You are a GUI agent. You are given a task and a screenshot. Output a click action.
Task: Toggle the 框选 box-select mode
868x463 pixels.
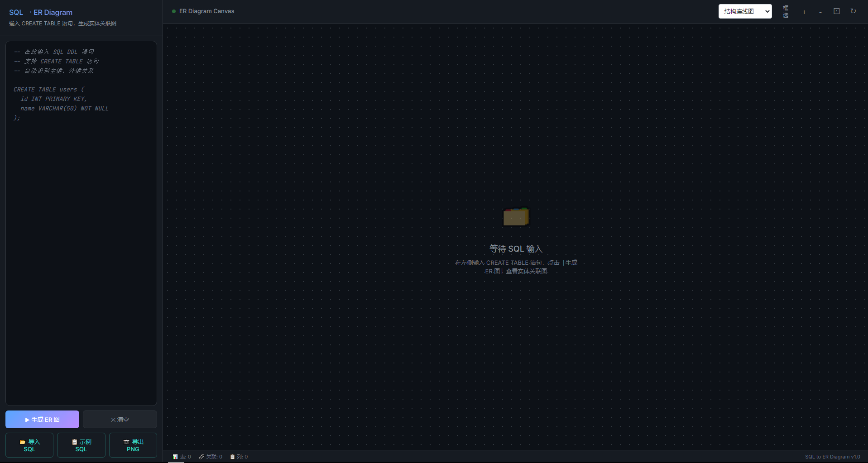coord(785,12)
